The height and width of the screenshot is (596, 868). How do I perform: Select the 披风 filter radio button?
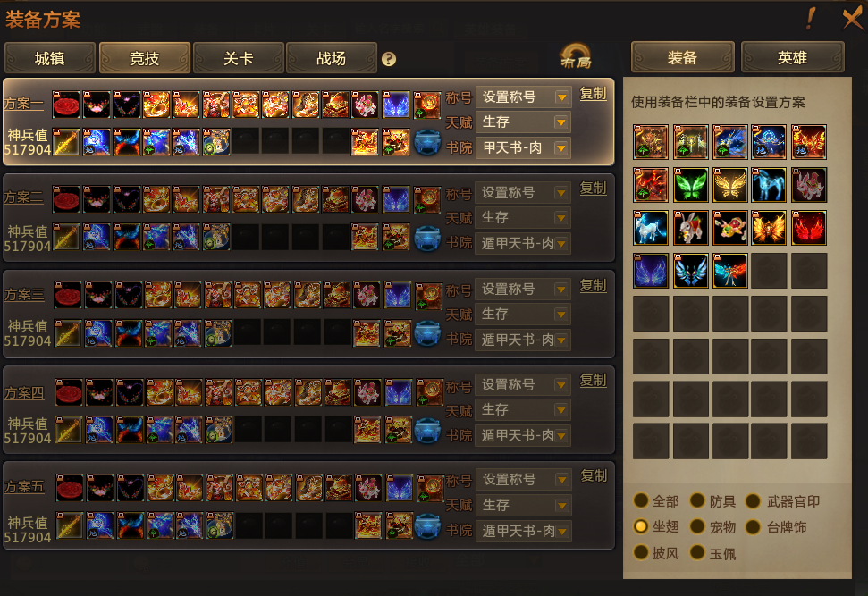(641, 552)
